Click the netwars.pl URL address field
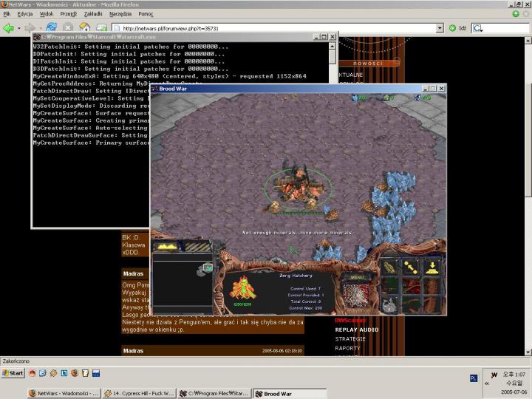 273,28
